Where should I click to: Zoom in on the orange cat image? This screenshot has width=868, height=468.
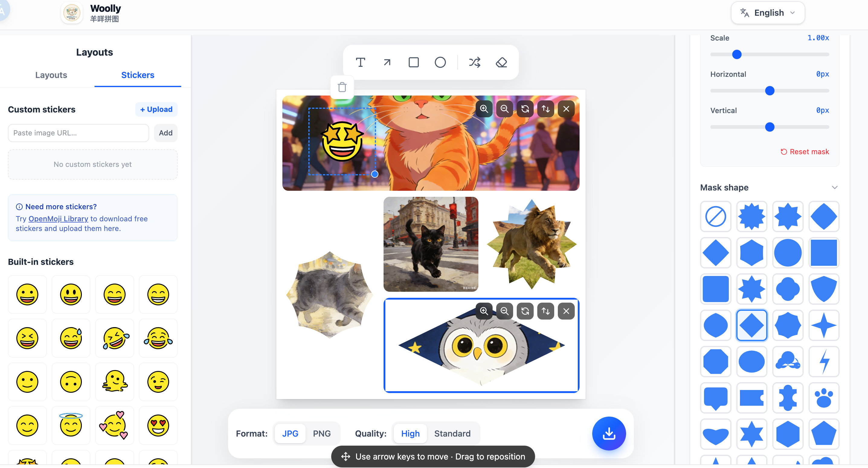(484, 109)
